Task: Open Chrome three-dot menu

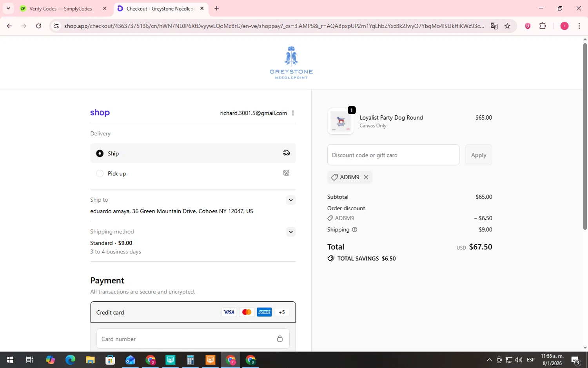Action: coord(579,26)
